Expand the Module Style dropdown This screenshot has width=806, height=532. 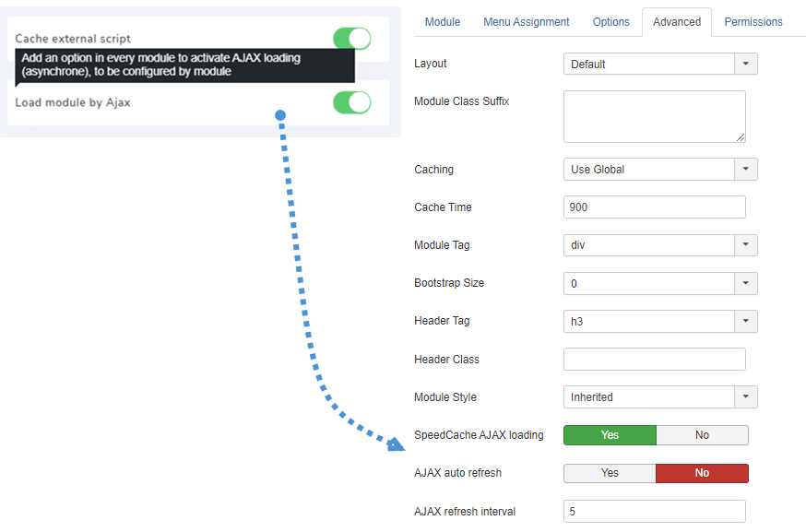click(660, 397)
